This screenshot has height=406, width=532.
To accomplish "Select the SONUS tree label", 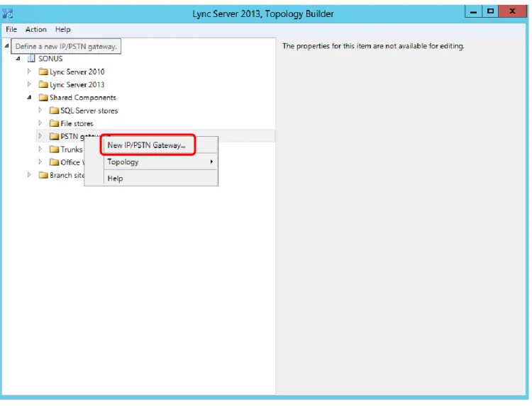I will (50, 59).
